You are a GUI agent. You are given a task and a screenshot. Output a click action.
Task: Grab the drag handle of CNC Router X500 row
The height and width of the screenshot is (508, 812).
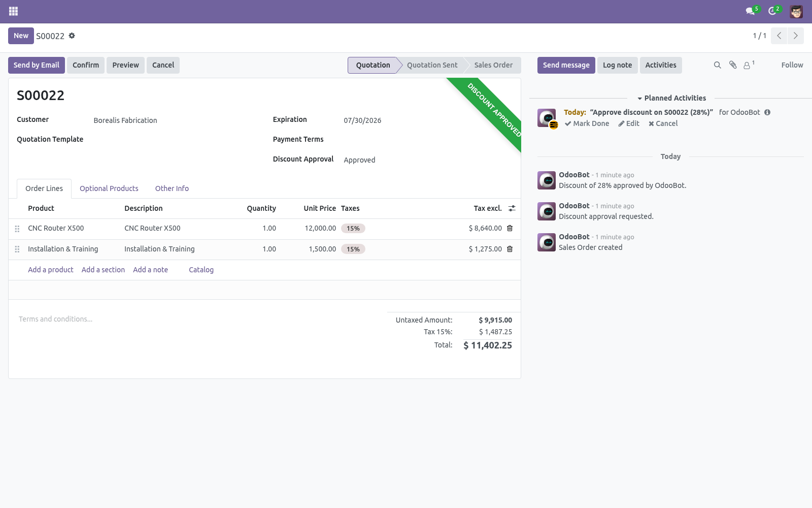(x=17, y=229)
